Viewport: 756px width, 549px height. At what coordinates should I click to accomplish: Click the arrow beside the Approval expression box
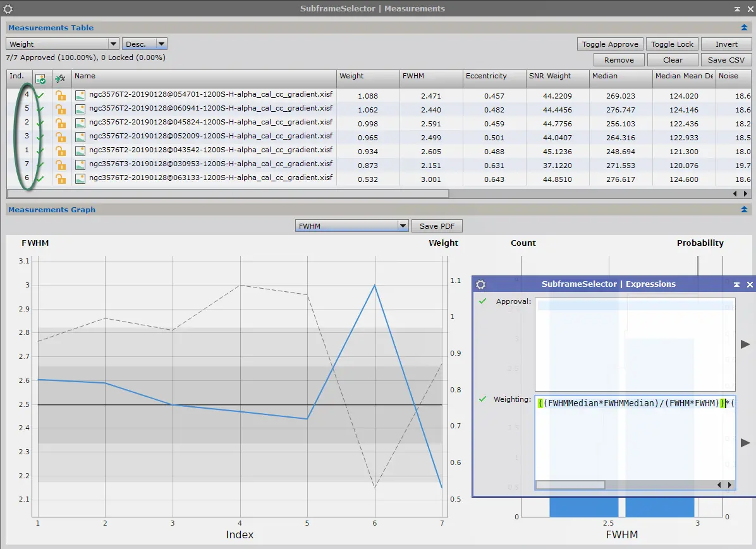pos(745,344)
